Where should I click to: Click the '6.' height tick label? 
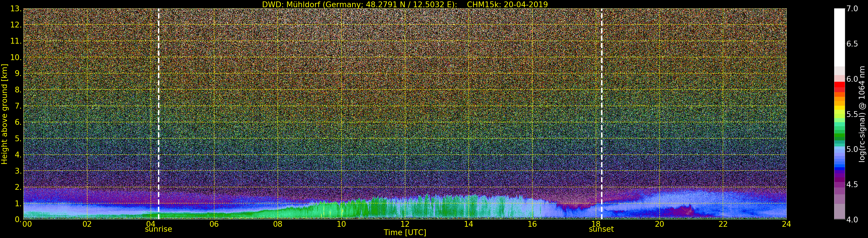click(x=18, y=122)
